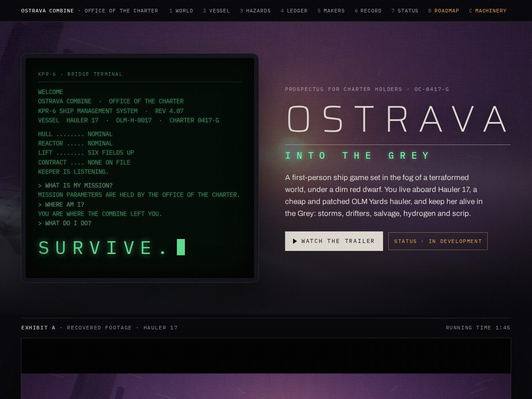Click the terminal WELCOME line

(51, 92)
